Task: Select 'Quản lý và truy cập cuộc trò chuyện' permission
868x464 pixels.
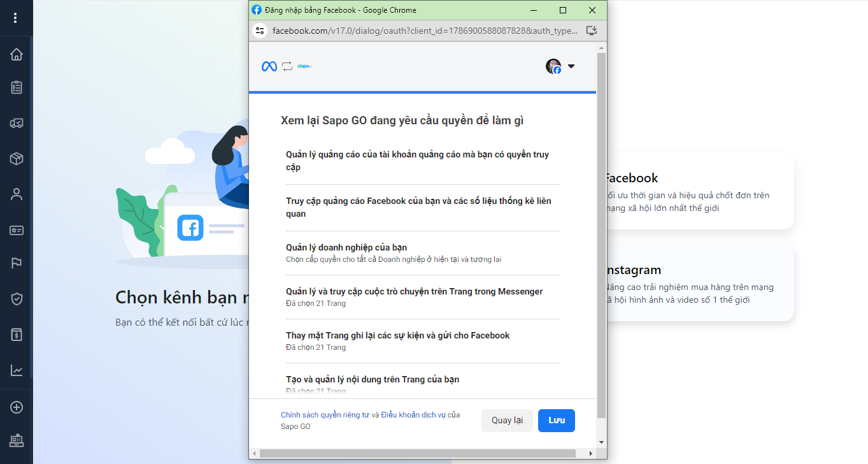Action: (x=415, y=291)
